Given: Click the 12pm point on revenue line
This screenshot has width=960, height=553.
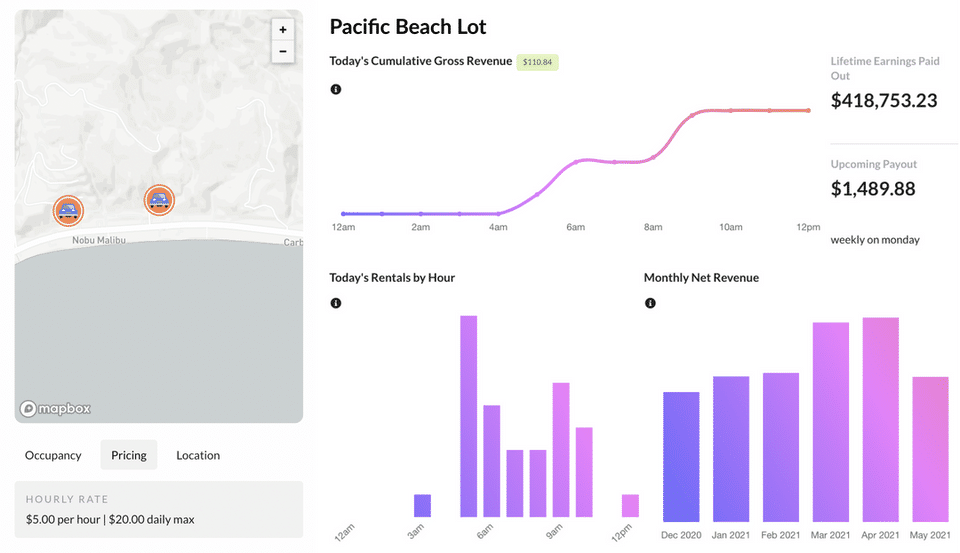Looking at the screenshot, I should 808,110.
